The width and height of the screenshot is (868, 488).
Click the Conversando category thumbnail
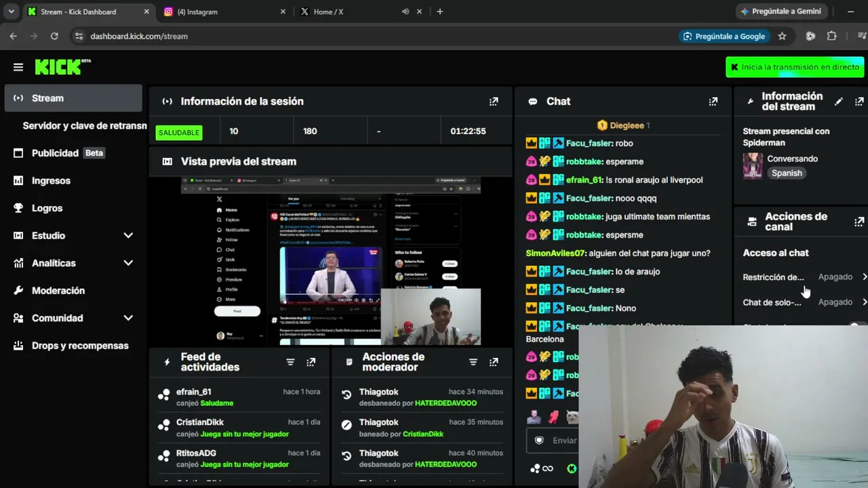(753, 165)
